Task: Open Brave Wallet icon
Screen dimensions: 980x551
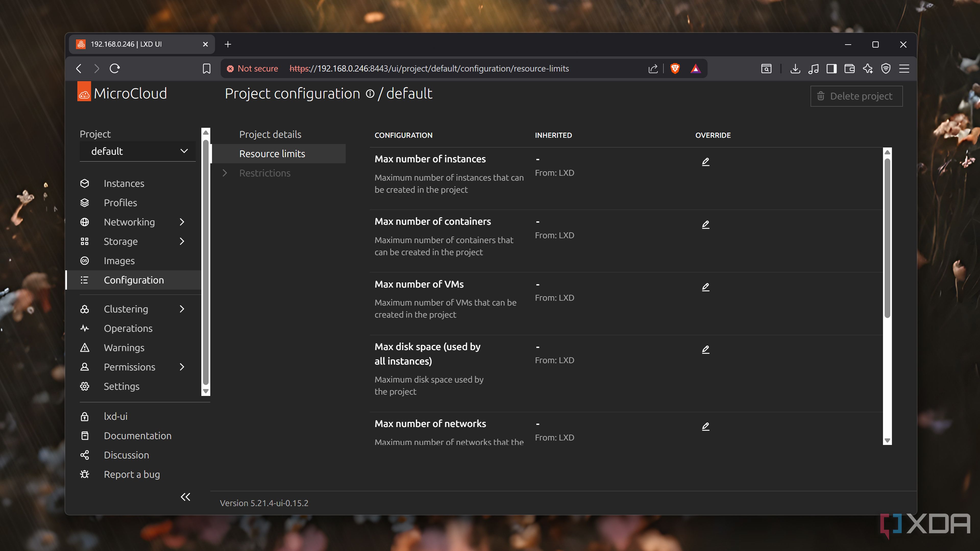Action: pos(850,68)
